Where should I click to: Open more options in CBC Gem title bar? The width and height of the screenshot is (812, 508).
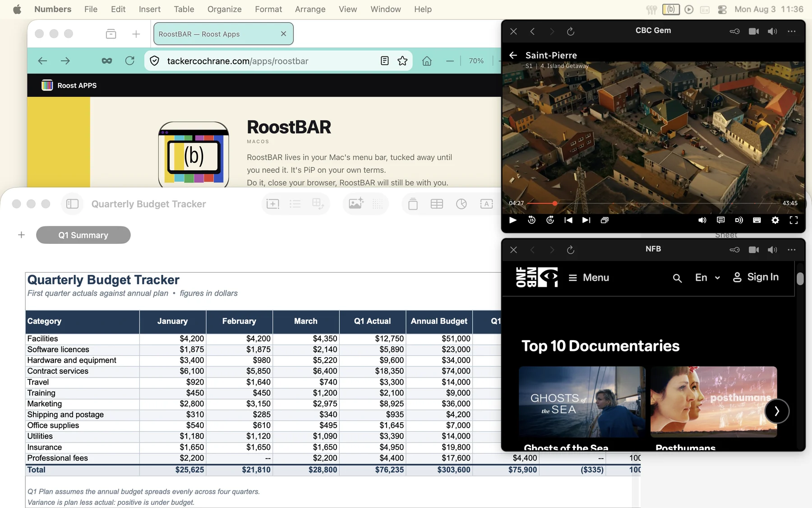tap(791, 31)
